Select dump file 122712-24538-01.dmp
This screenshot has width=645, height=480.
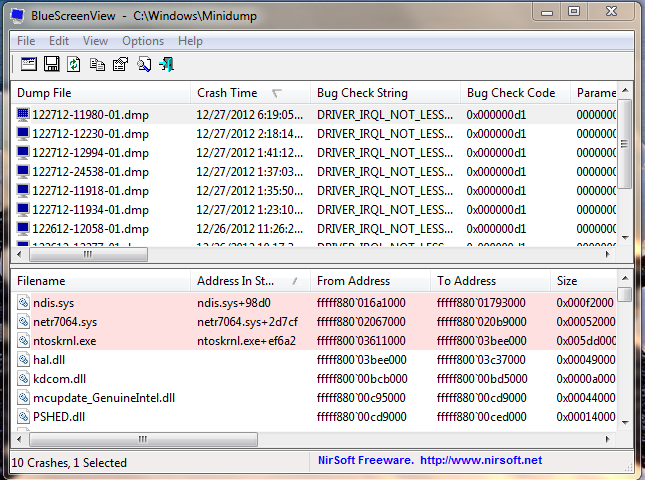tap(90, 172)
